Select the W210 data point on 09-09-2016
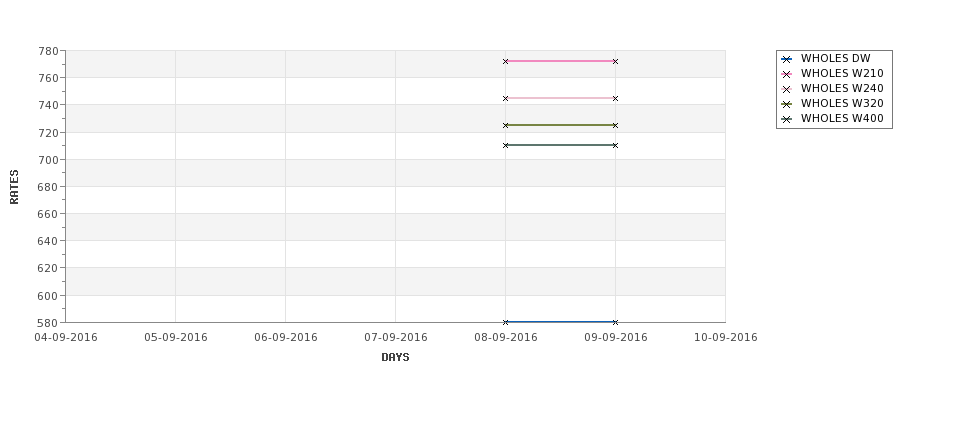The width and height of the screenshot is (975, 429). pos(616,61)
